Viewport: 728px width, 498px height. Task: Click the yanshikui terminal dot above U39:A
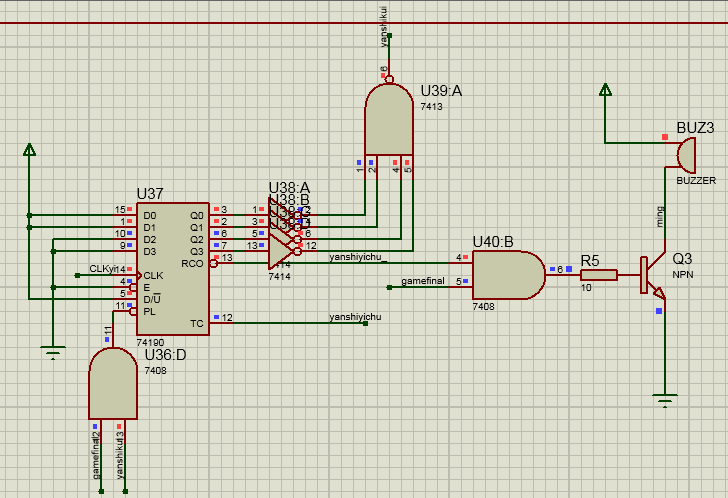point(389,35)
